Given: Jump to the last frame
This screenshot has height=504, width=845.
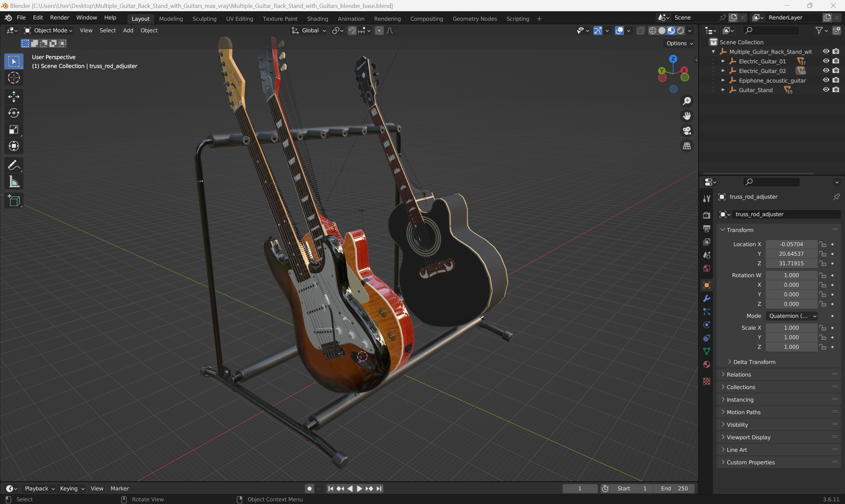Looking at the screenshot, I should tap(379, 488).
